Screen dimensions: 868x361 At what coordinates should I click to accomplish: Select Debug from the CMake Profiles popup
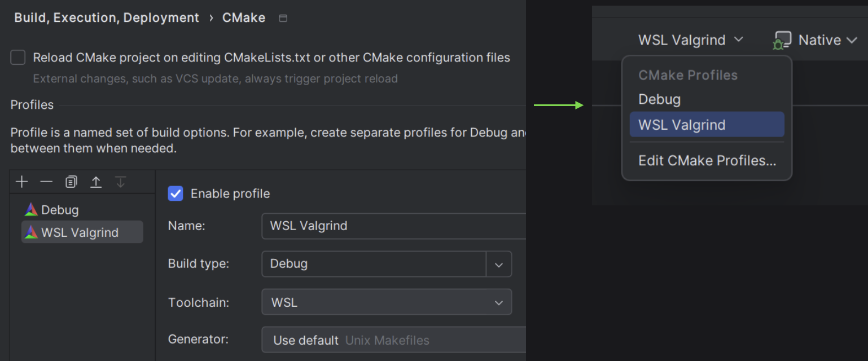[x=659, y=99]
